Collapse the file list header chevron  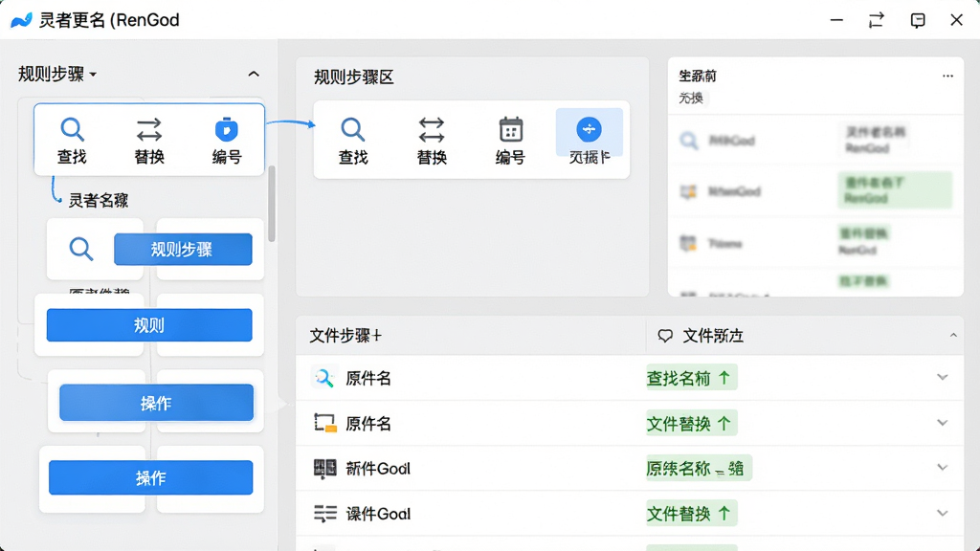(953, 336)
